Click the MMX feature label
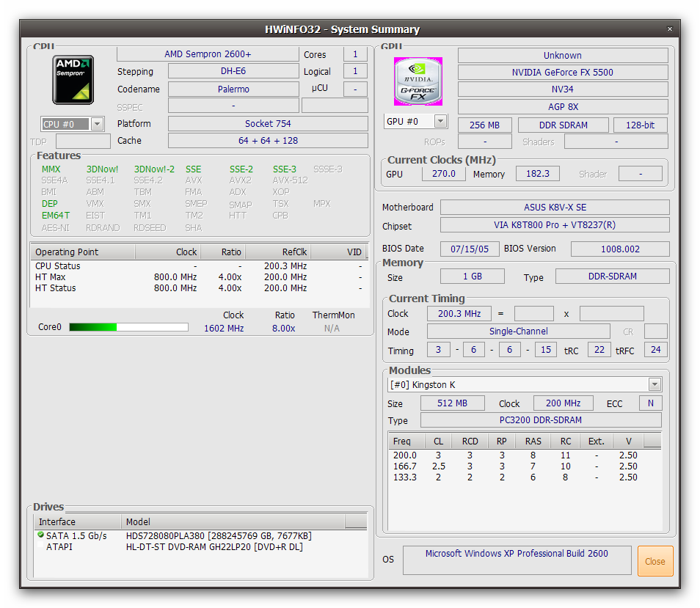Screen dimensions: 700x608 point(51,169)
